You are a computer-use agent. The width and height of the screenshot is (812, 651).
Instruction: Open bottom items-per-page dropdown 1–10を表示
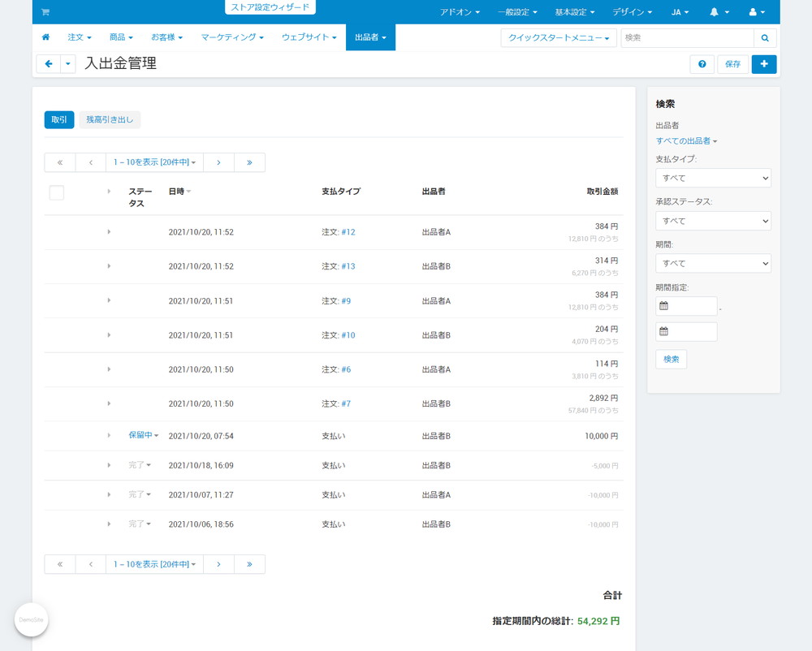tap(154, 564)
